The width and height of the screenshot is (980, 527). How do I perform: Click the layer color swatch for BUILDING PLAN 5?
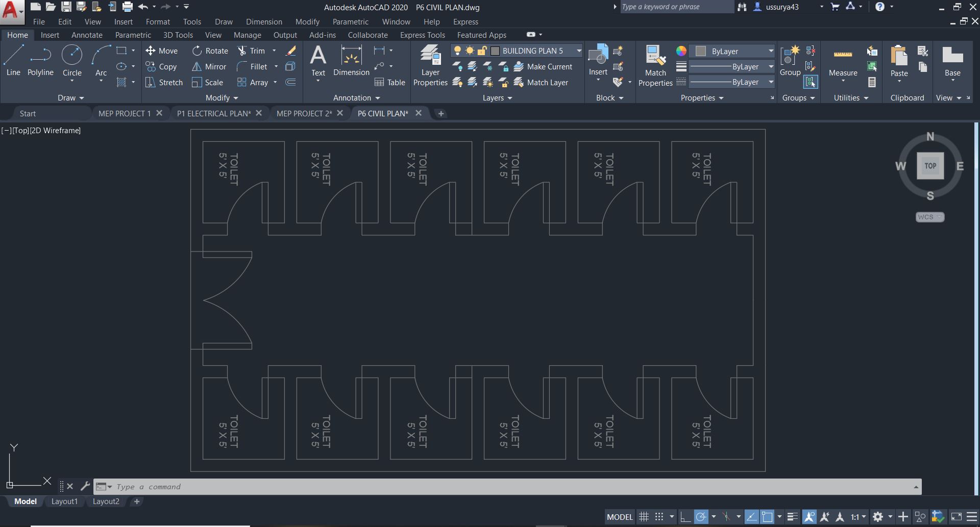point(495,51)
